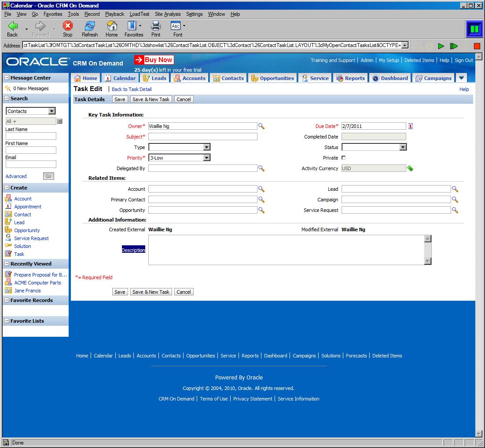Image resolution: width=485 pixels, height=448 pixels.
Task: Switch to the Calendar tab
Action: point(121,78)
